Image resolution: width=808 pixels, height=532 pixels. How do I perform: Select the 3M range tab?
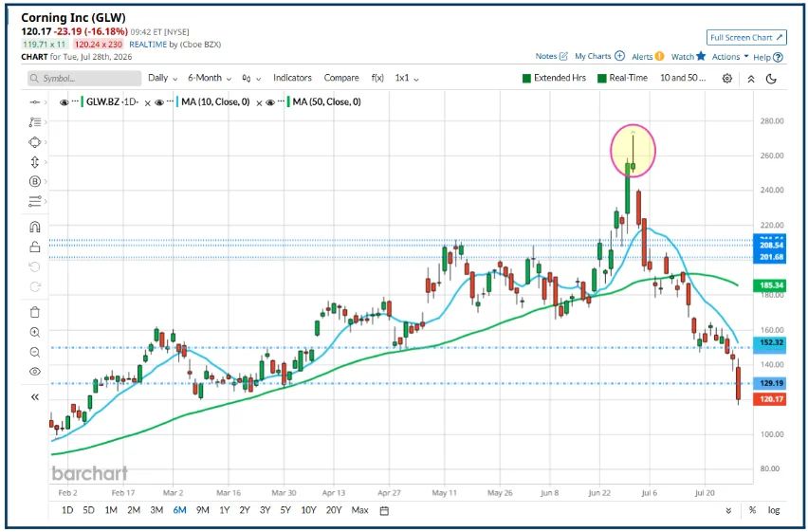pyautogui.click(x=156, y=510)
